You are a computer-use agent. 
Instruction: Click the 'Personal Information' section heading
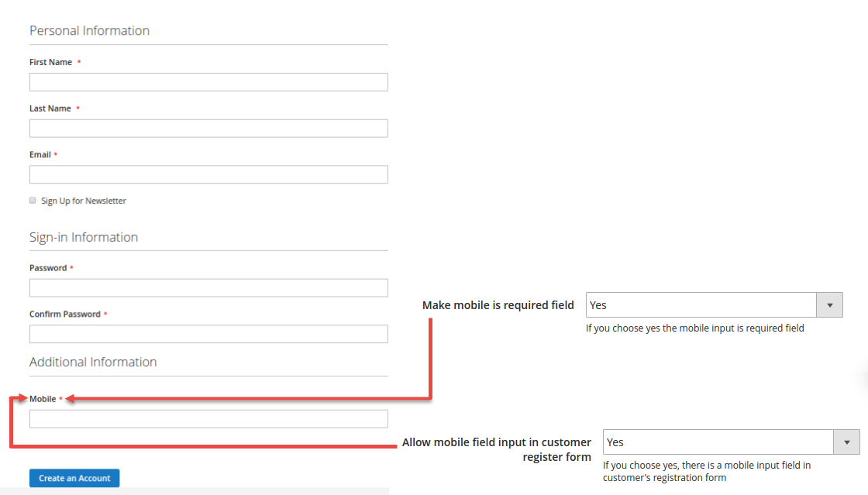tap(89, 31)
